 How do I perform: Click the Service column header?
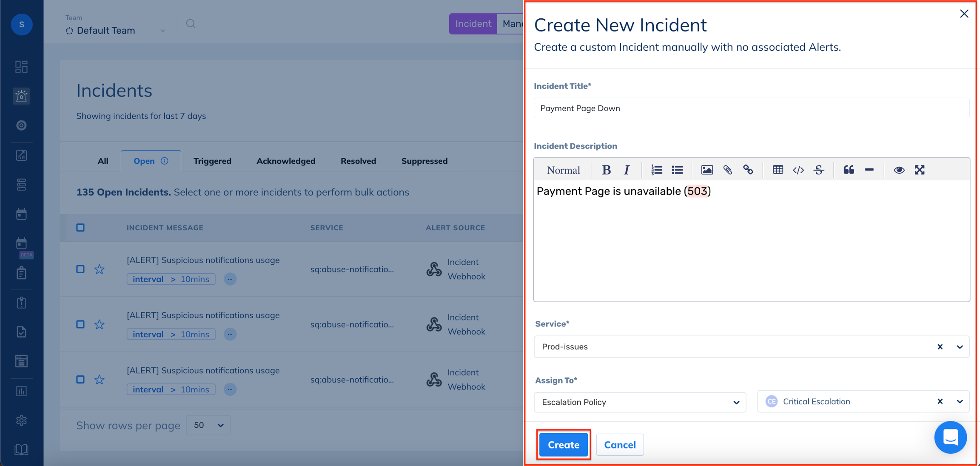coord(327,228)
